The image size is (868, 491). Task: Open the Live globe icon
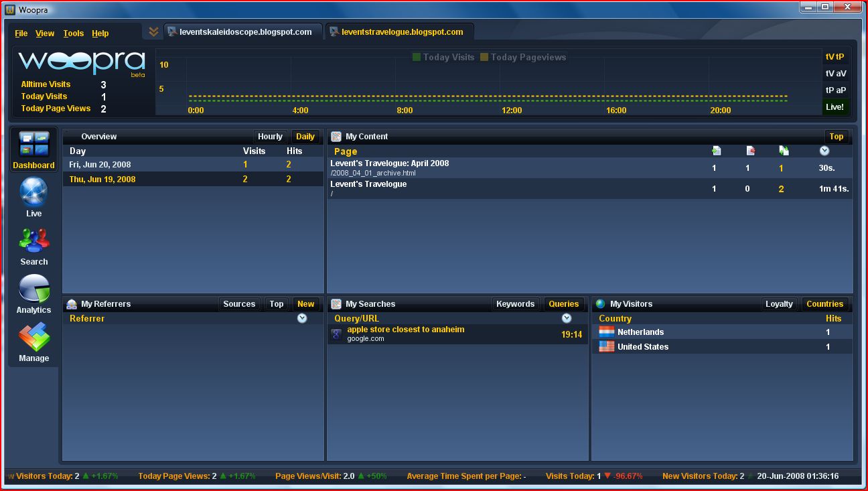click(33, 192)
